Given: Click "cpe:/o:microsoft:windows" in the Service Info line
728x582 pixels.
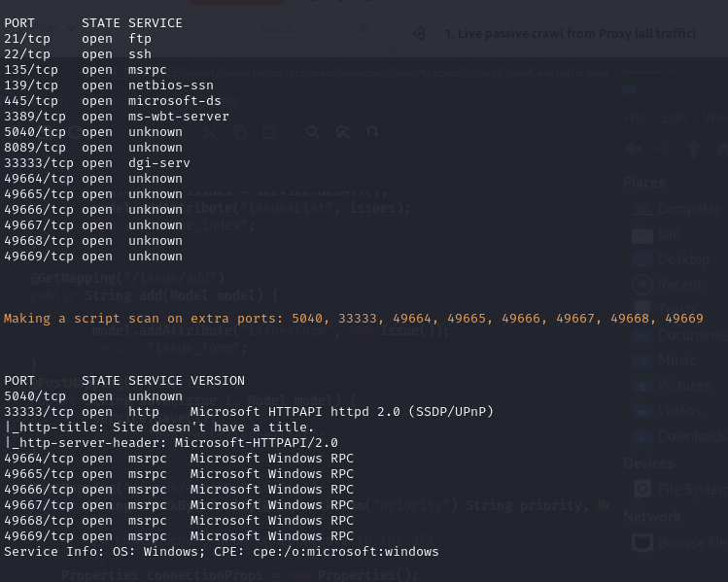Looking at the screenshot, I should click(x=346, y=552).
